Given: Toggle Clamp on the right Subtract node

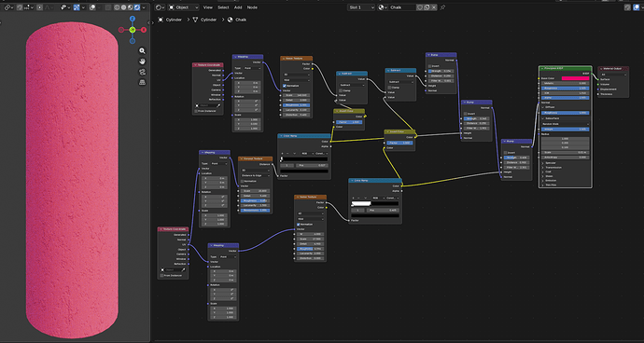Looking at the screenshot, I should tap(389, 88).
